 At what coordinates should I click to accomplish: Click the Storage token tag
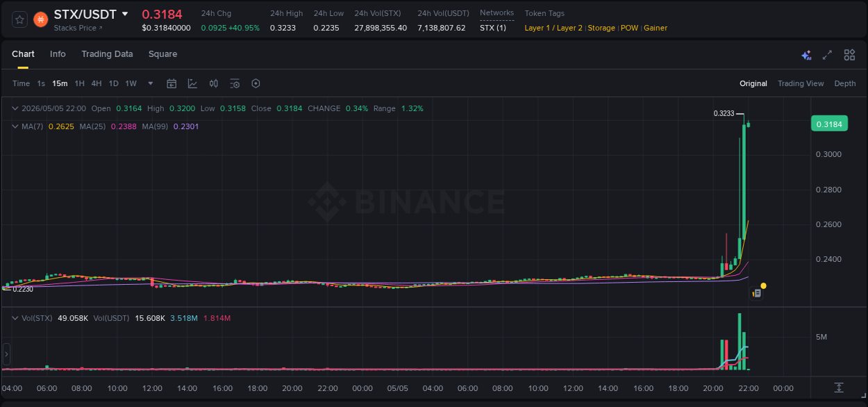point(601,28)
